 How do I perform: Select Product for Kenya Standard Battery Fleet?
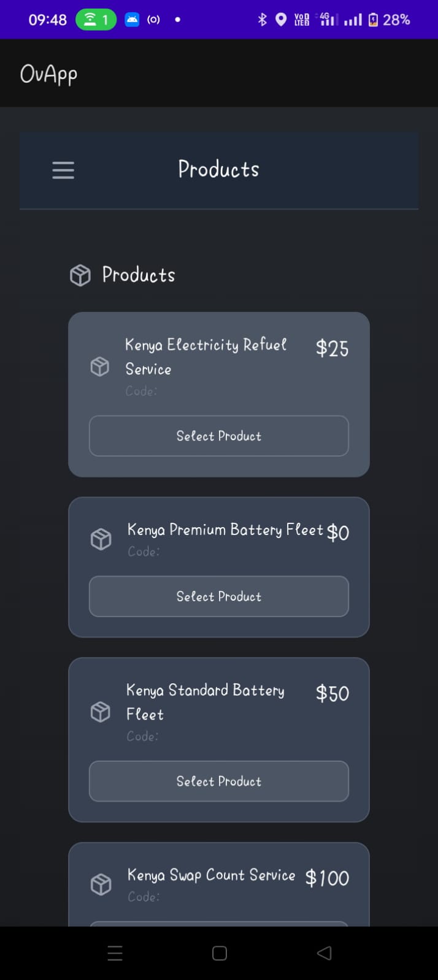pyautogui.click(x=218, y=781)
